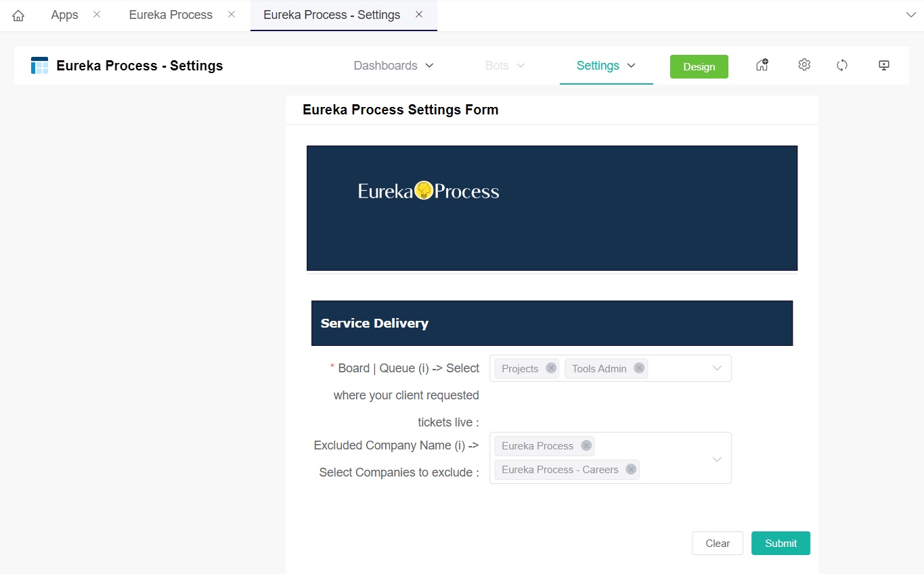924x574 pixels.
Task: Remove the Projects tag from Board Queue
Action: click(x=550, y=368)
